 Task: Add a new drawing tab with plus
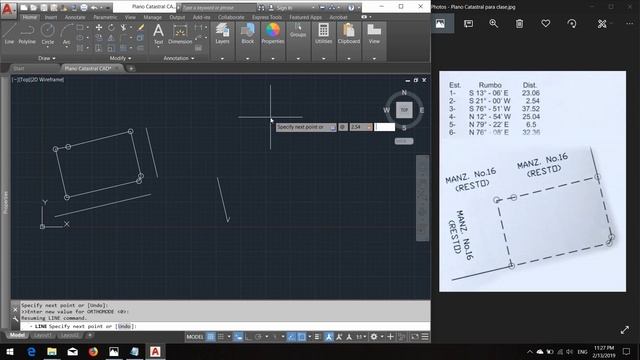click(x=131, y=68)
